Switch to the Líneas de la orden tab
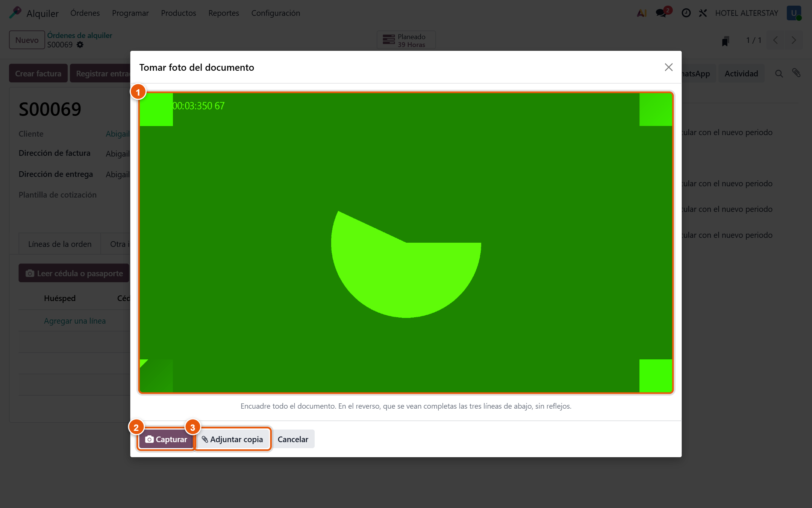 click(x=60, y=244)
